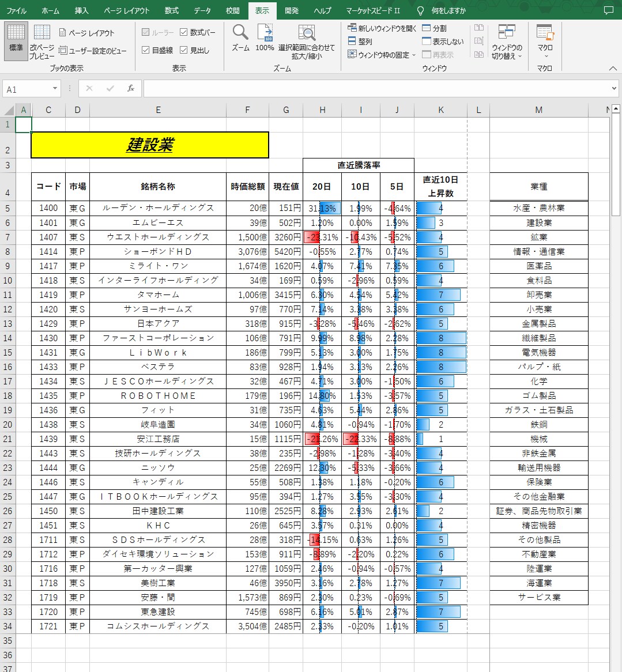Click the 電気機器 industry cell
The height and width of the screenshot is (672, 622).
click(x=539, y=352)
